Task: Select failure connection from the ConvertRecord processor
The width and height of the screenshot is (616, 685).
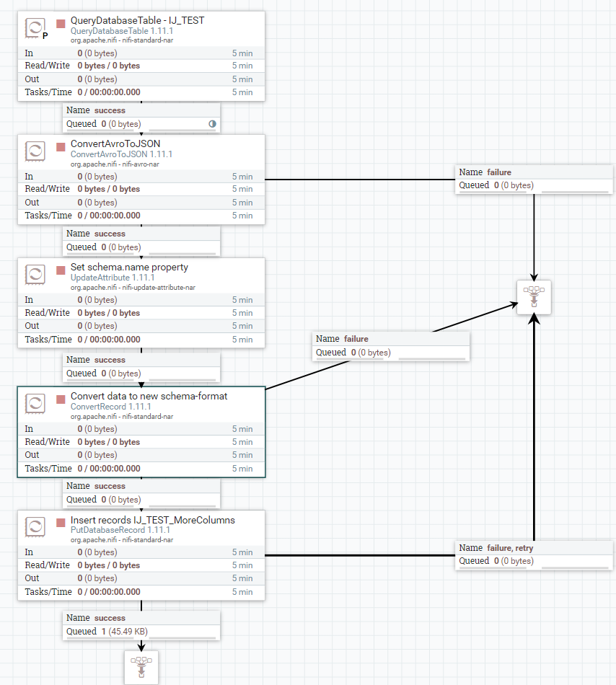Action: pyautogui.click(x=391, y=346)
